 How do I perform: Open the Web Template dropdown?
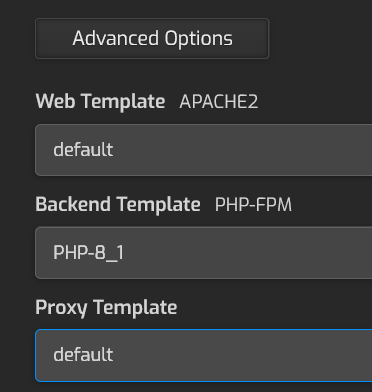(x=204, y=150)
